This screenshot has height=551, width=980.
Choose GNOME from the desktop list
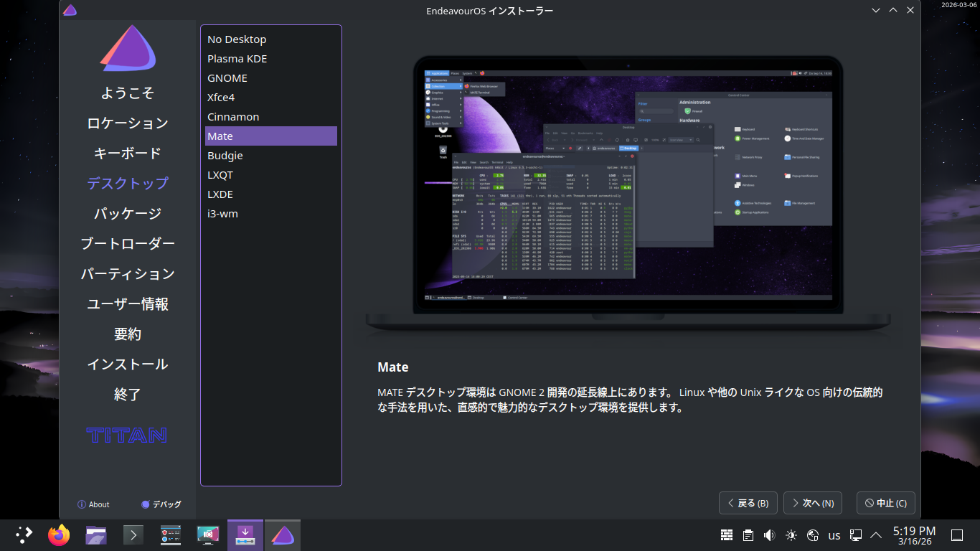[x=227, y=78]
